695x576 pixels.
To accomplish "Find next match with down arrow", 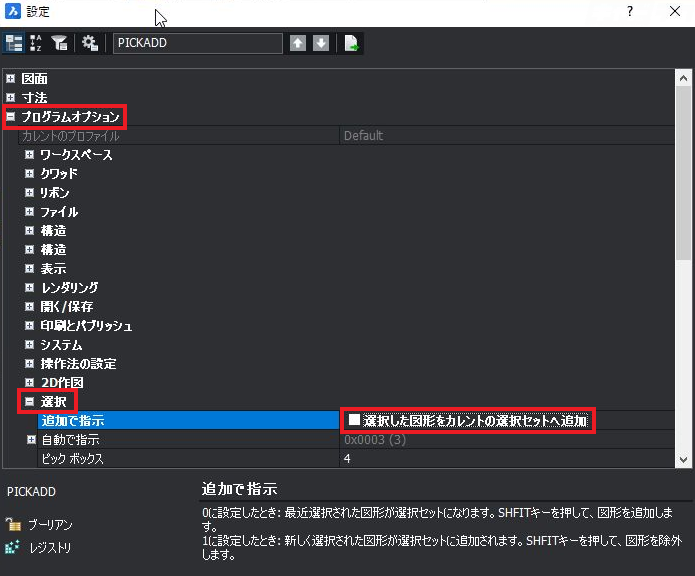I will click(x=321, y=43).
